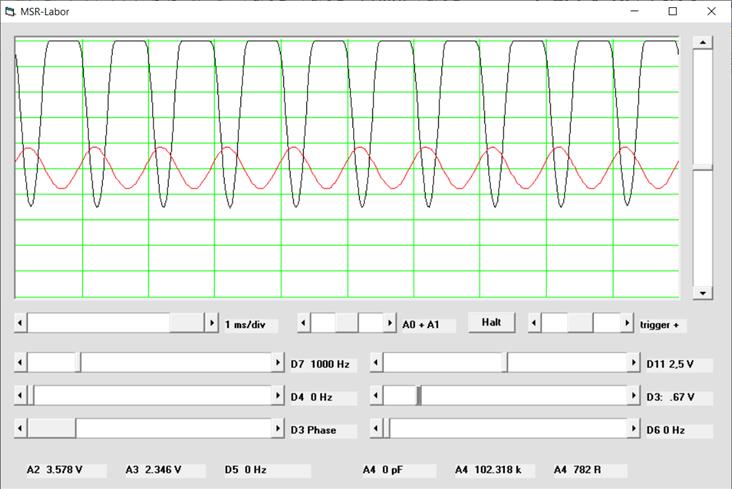This screenshot has height=489, width=732.
Task: Click down arrow of the vertical scope scrollbar
Action: pyautogui.click(x=703, y=292)
